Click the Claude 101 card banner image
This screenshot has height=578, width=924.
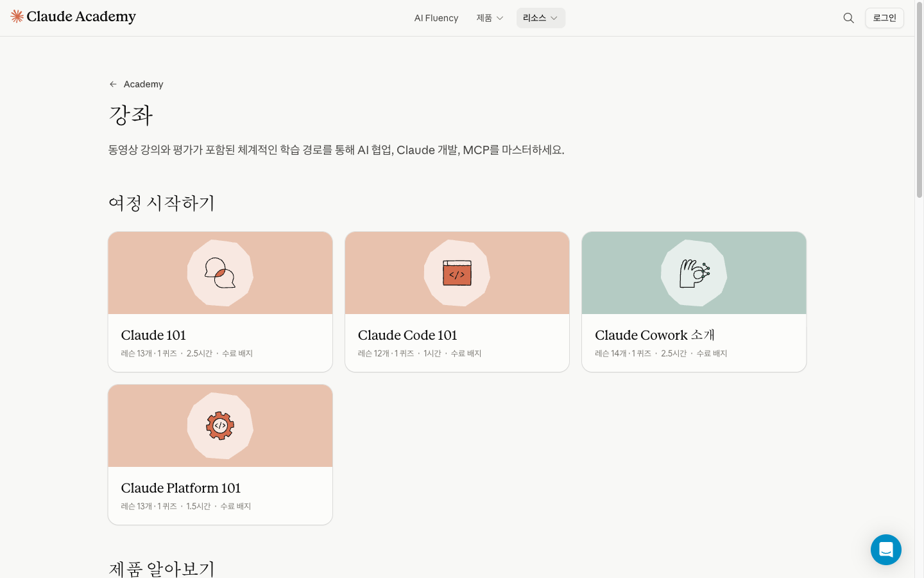220,273
